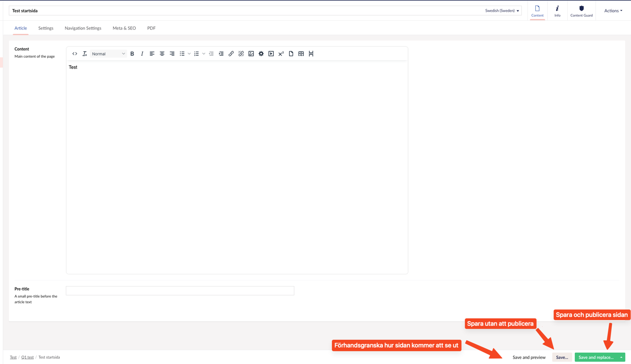Image resolution: width=631 pixels, height=364 pixels.
Task: Open the source code view icon
Action: [x=74, y=54]
